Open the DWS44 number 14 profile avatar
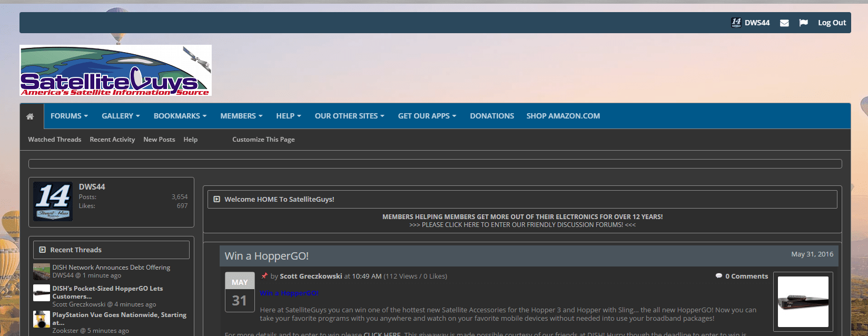868x336 pixels. [x=53, y=201]
